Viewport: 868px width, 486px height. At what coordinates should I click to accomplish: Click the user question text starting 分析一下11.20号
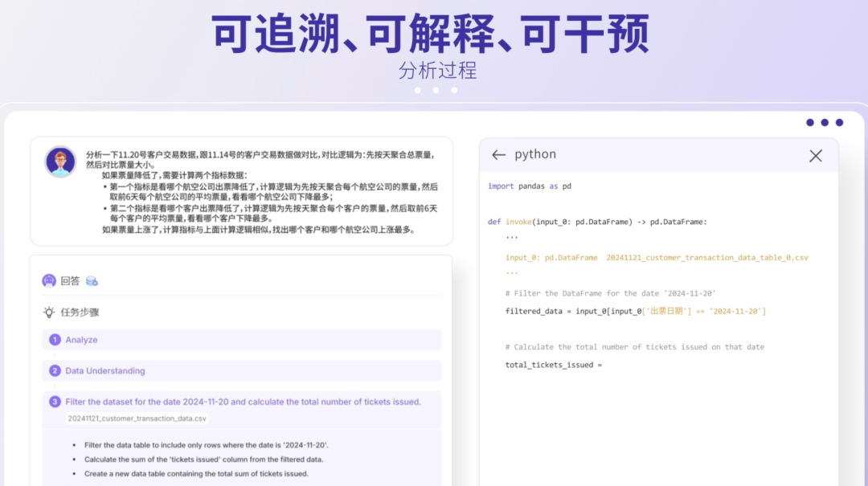coord(261,192)
